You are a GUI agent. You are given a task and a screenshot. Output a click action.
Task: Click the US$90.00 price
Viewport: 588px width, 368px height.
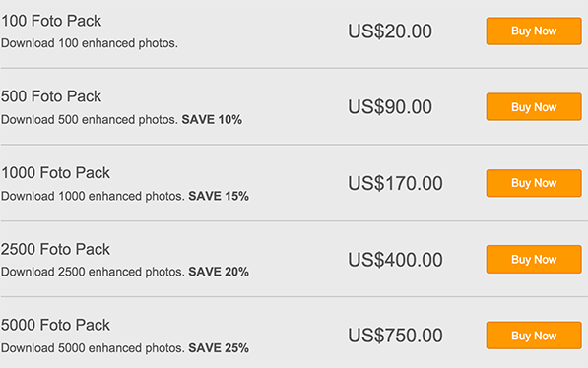pyautogui.click(x=390, y=107)
